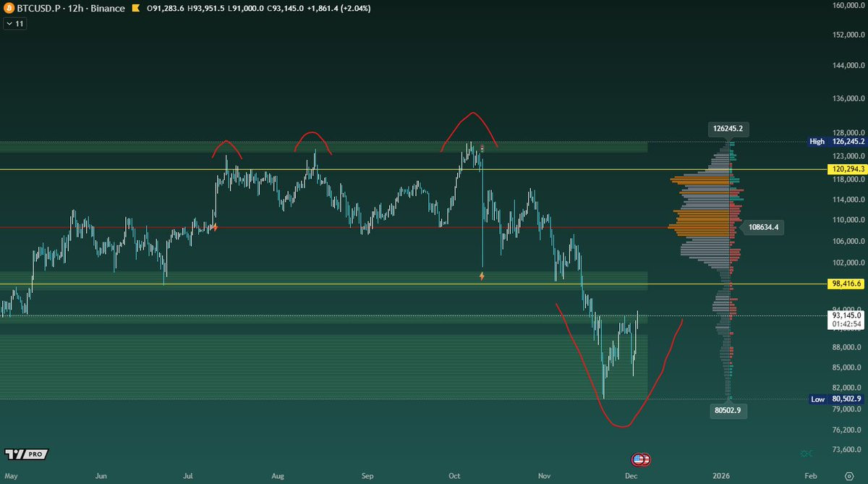
Task: Expand the collapsed 11 indicators legend
Action: (14, 24)
